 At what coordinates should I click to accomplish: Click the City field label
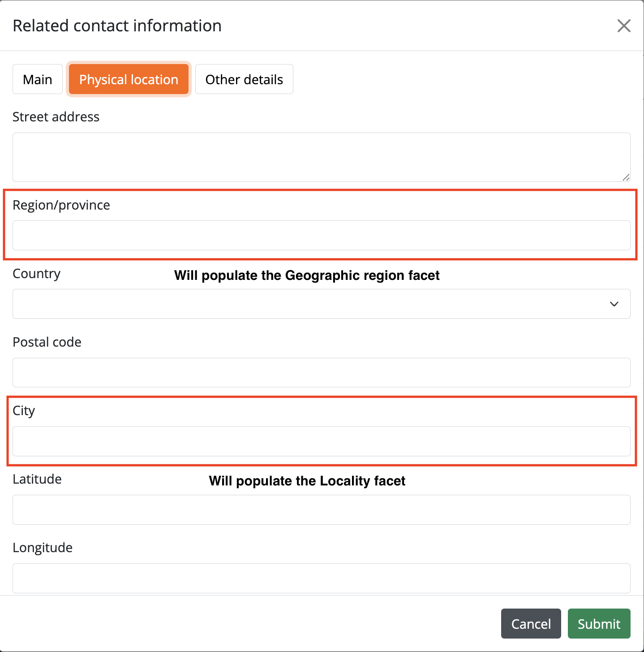24,411
